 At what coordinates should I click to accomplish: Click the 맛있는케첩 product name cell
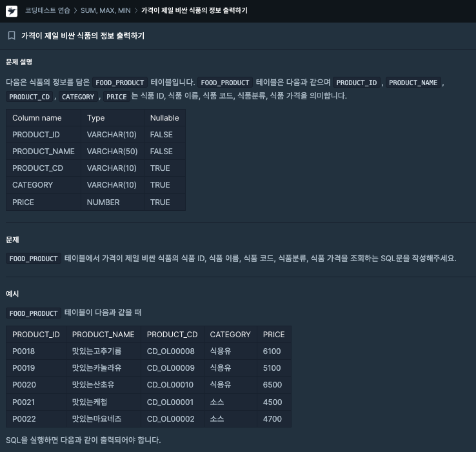tap(103, 402)
